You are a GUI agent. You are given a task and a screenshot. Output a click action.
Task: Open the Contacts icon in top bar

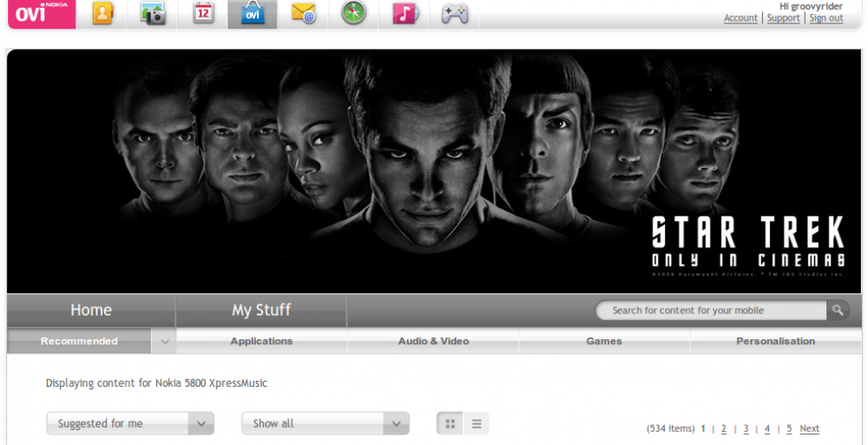click(102, 15)
